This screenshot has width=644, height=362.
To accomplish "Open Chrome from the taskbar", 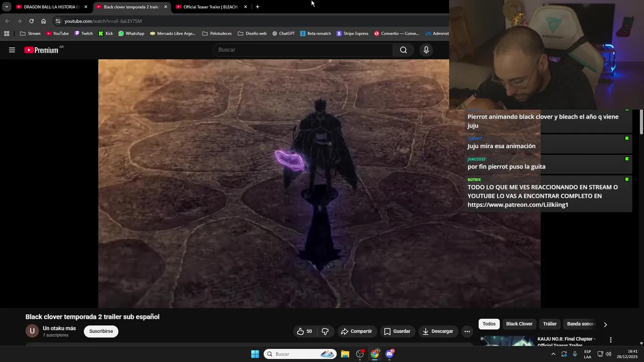I will (x=375, y=354).
